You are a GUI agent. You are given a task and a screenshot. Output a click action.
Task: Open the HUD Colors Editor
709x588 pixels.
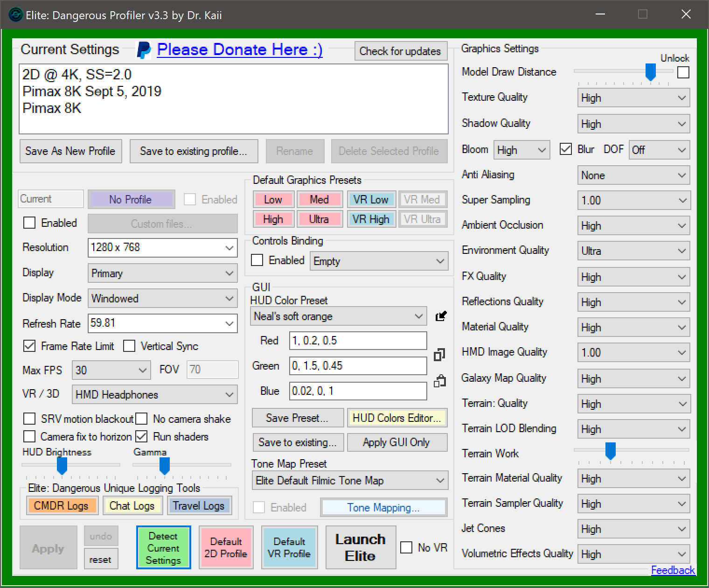(x=397, y=418)
